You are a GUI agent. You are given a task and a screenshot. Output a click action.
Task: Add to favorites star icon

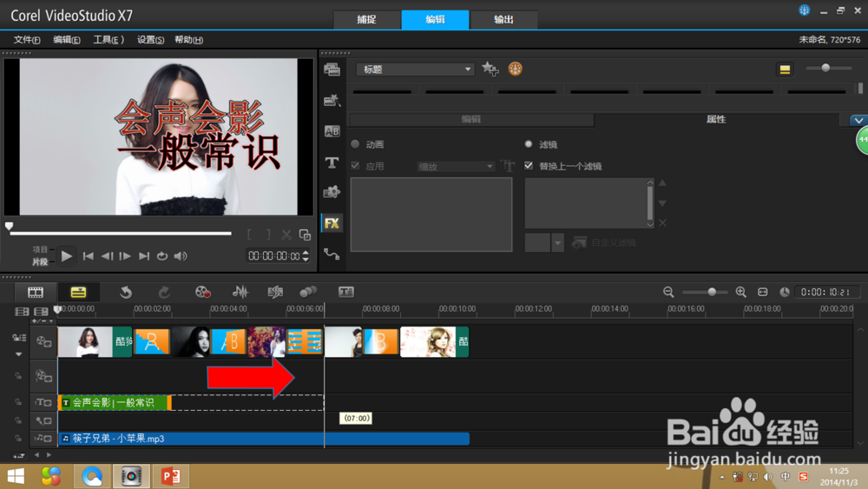[490, 69]
